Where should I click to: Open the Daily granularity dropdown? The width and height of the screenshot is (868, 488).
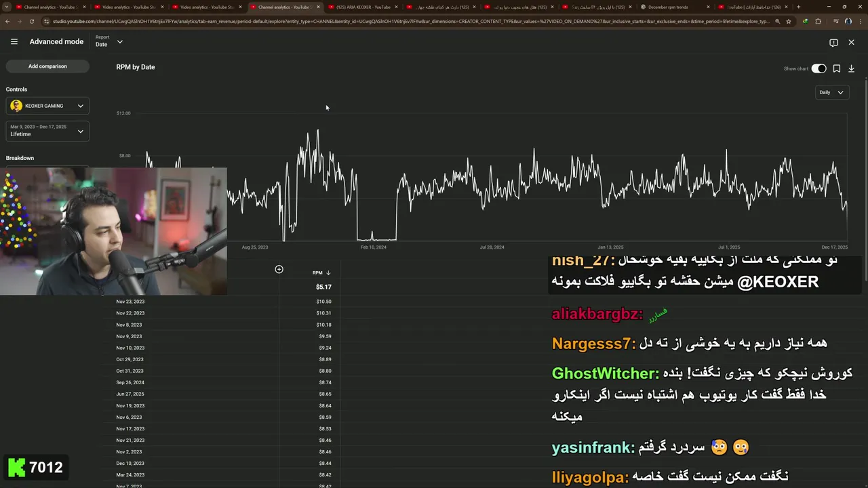[x=831, y=92]
